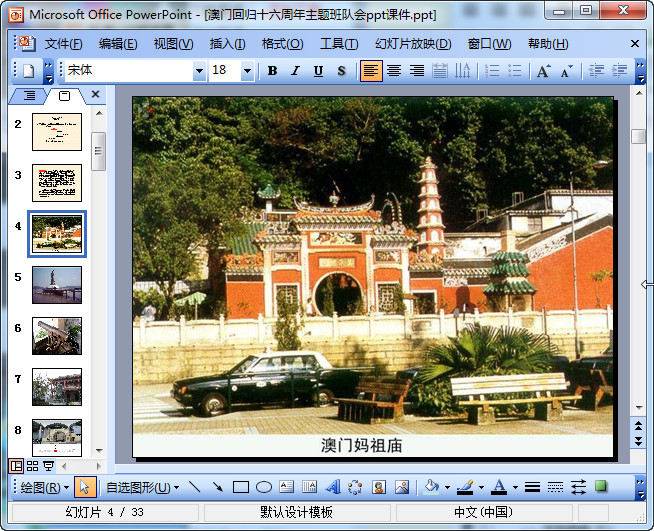This screenshot has height=531, width=654.
Task: Apply Font Color button
Action: point(500,487)
